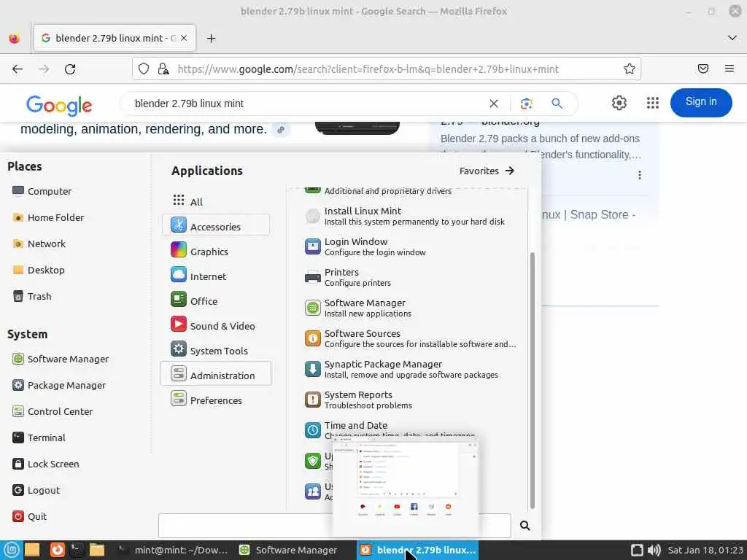This screenshot has height=560, width=747.
Task: Open Home Folder from Places
Action: click(47, 217)
